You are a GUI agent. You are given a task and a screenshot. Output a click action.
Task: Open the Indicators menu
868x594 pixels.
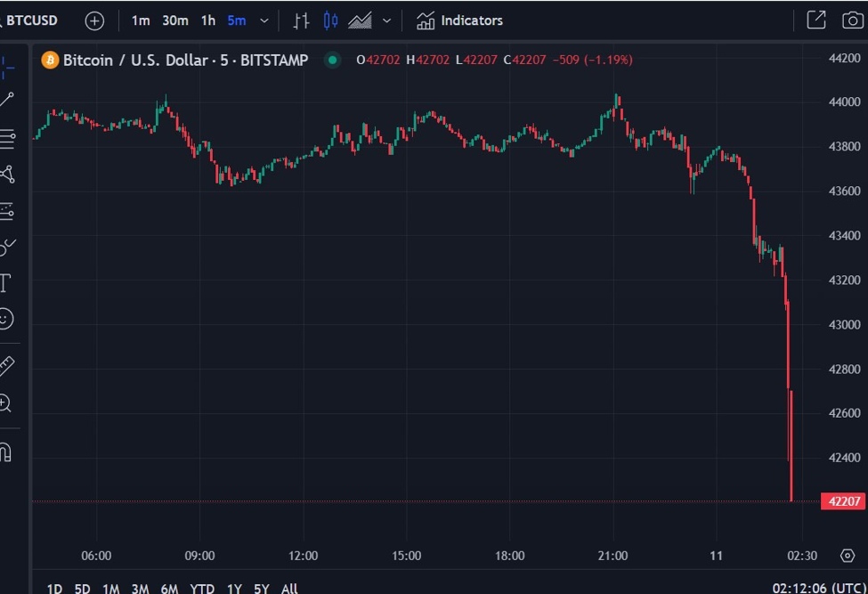pyautogui.click(x=459, y=20)
